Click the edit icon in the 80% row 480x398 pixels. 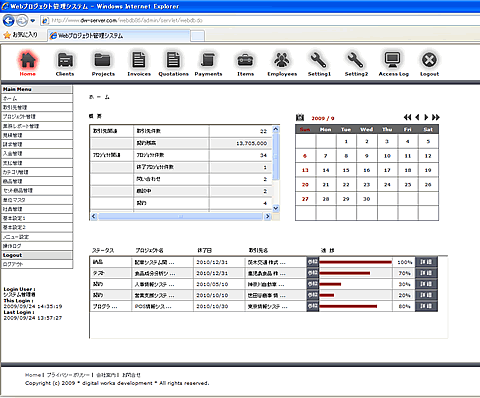[x=313, y=306]
